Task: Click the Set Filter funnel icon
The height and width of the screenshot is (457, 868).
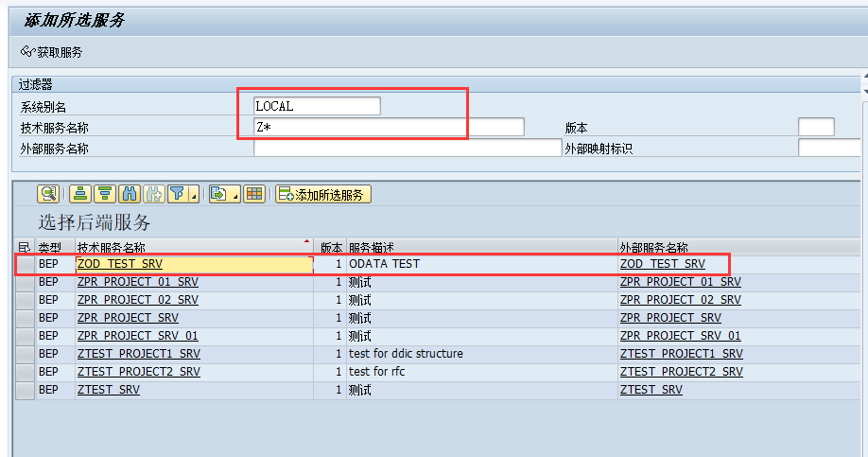Action: 178,194
